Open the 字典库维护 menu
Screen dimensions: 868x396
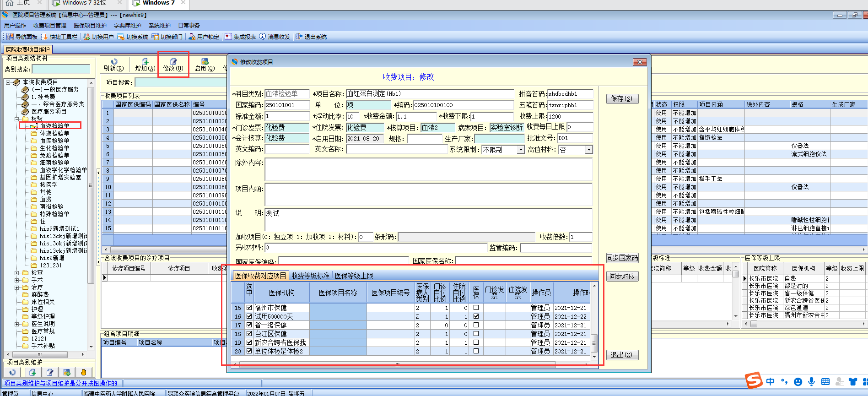[x=127, y=26]
